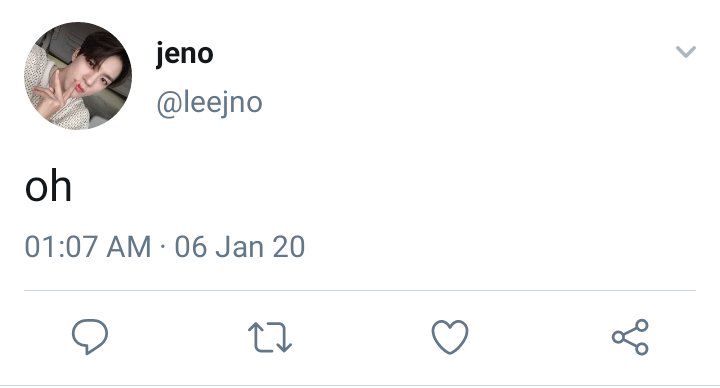The height and width of the screenshot is (388, 720).
Task: Click the date 06 Jan 20
Action: [x=240, y=247]
